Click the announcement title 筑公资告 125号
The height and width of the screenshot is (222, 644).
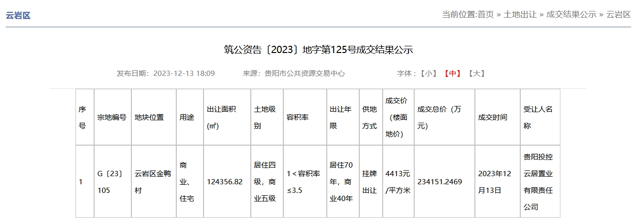[x=318, y=50]
